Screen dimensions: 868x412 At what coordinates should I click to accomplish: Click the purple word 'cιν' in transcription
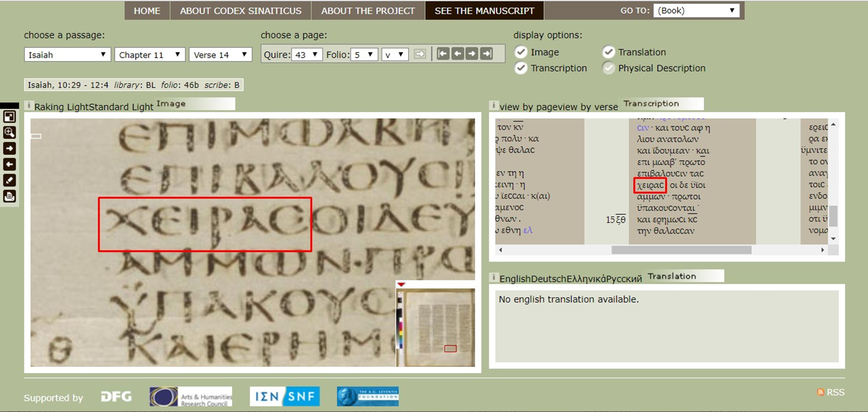tap(643, 128)
